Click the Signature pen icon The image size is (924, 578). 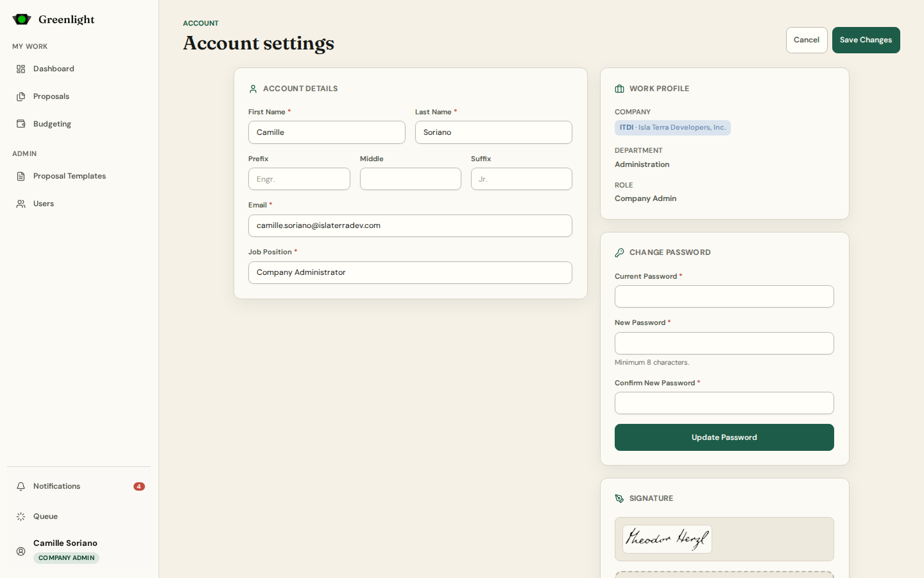click(x=619, y=498)
